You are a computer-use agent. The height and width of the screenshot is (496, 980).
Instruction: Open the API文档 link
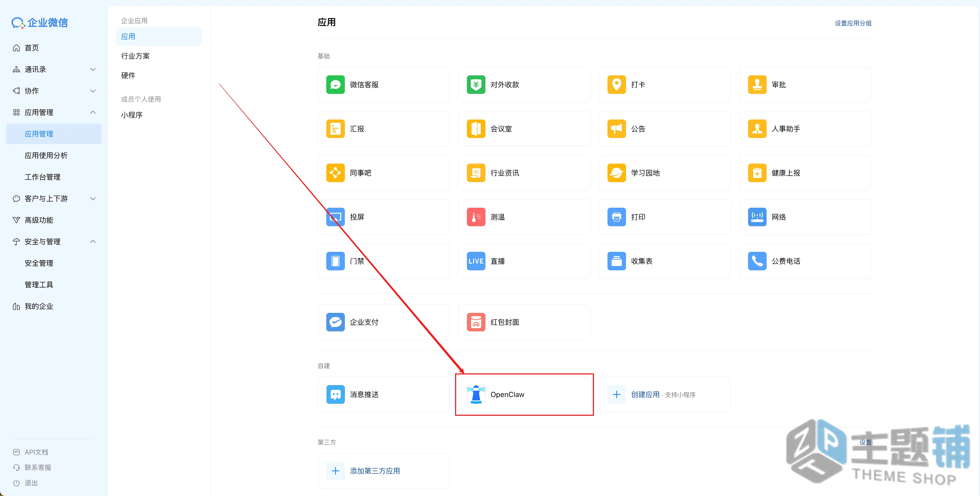point(36,452)
